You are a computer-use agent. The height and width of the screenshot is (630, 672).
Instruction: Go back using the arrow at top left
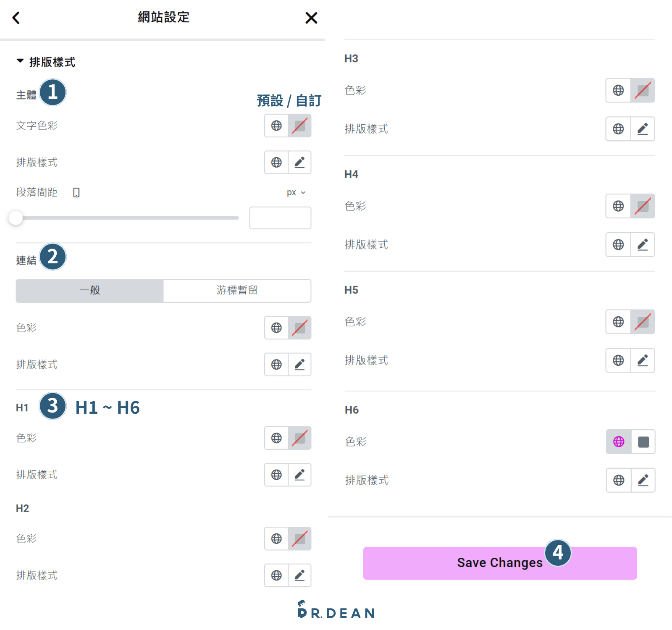(16, 18)
